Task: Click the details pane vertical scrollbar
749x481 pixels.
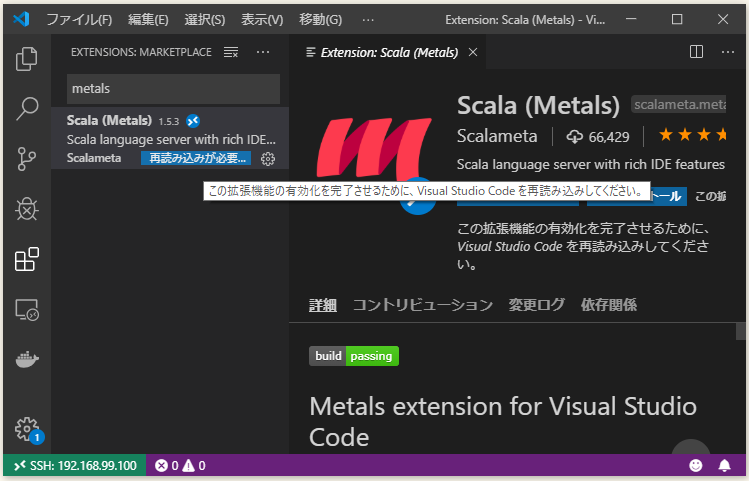Action: 740,331
